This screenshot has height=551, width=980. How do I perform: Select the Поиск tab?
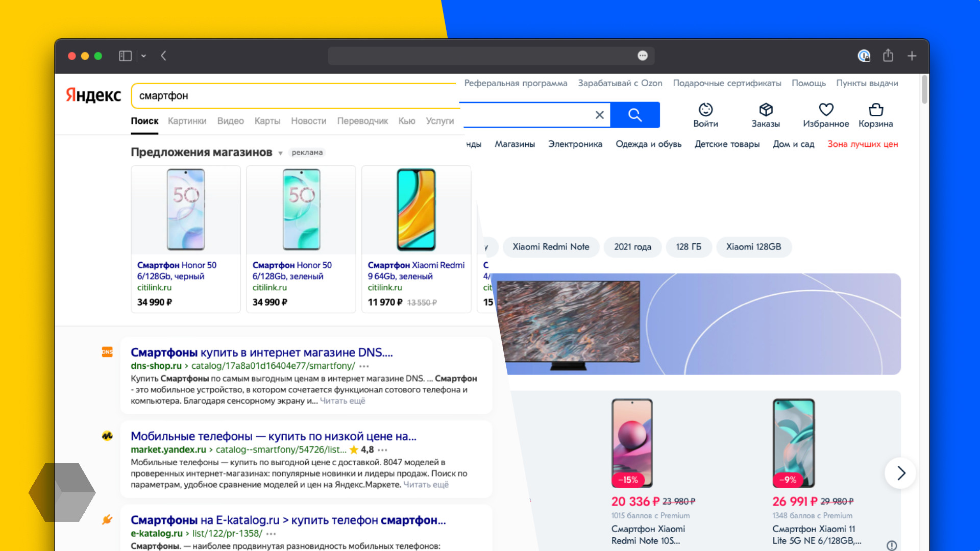(x=144, y=121)
